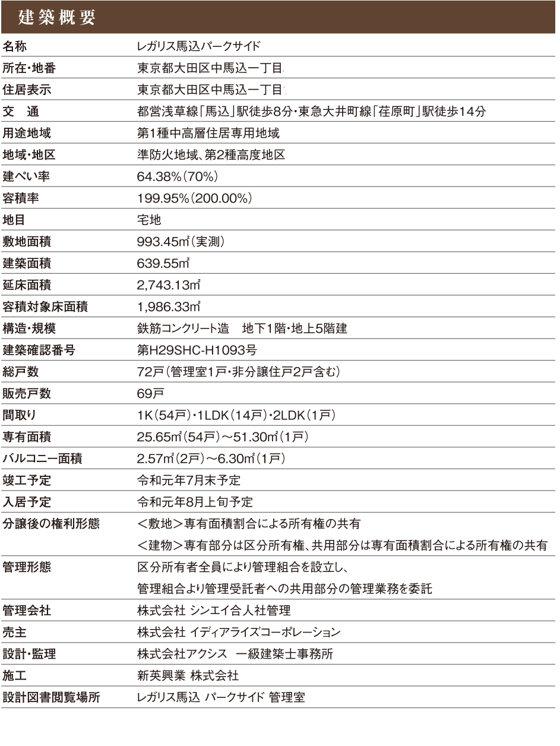This screenshot has height=746, width=560.
Task: Click the 所在・地番 row label
Action: coord(29,68)
